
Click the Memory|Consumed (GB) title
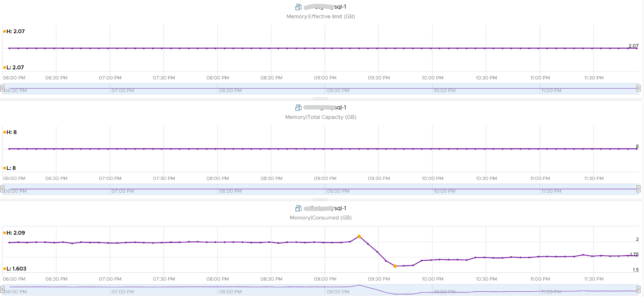coord(320,218)
